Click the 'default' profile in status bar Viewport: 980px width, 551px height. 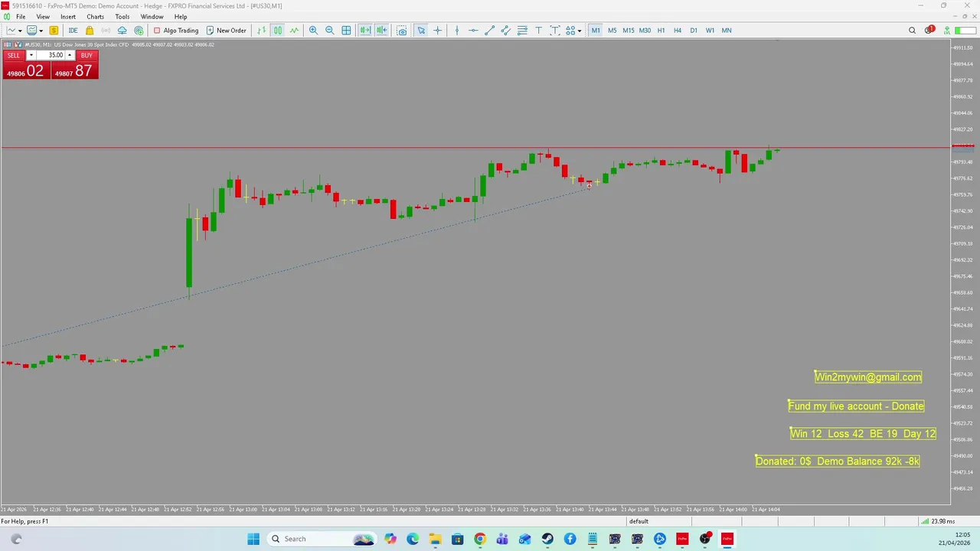(x=639, y=521)
